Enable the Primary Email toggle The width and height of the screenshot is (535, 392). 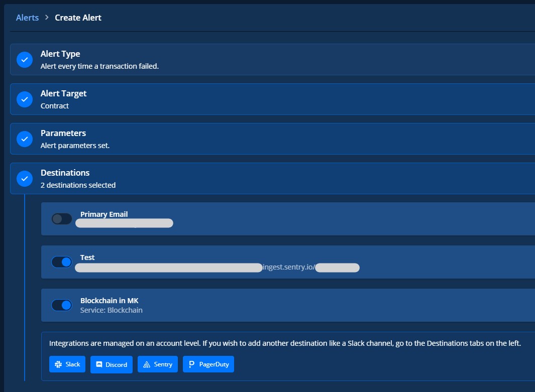pos(62,219)
